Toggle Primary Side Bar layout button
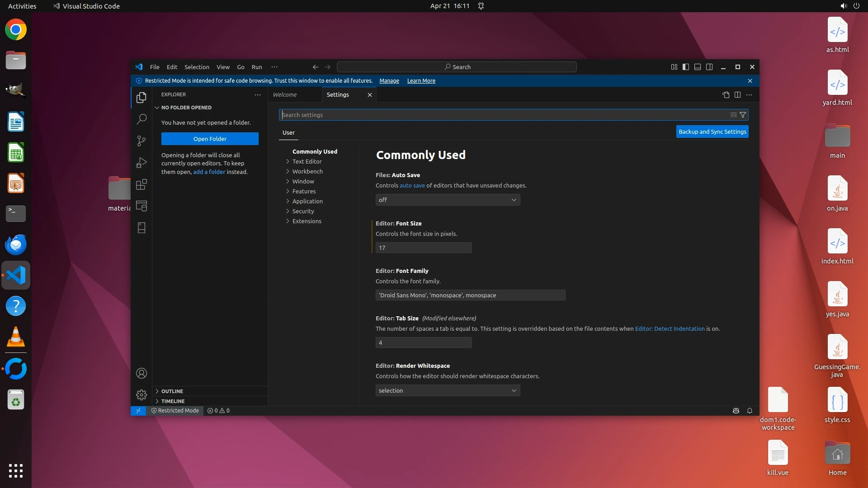The image size is (868, 488). [686, 67]
